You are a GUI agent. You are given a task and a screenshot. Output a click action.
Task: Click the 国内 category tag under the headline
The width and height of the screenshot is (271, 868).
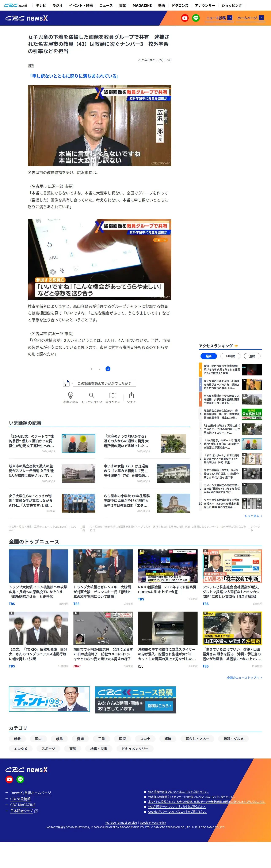[31, 65]
